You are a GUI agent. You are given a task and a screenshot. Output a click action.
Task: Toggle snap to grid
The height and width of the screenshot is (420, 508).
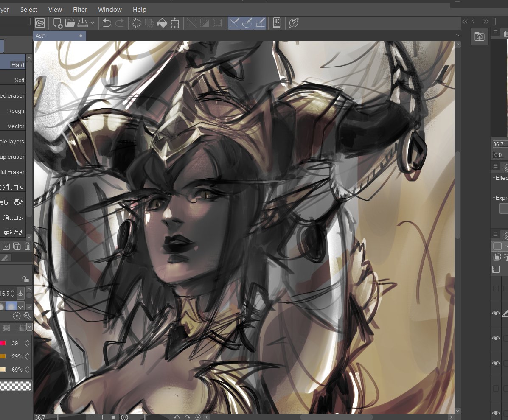point(260,23)
